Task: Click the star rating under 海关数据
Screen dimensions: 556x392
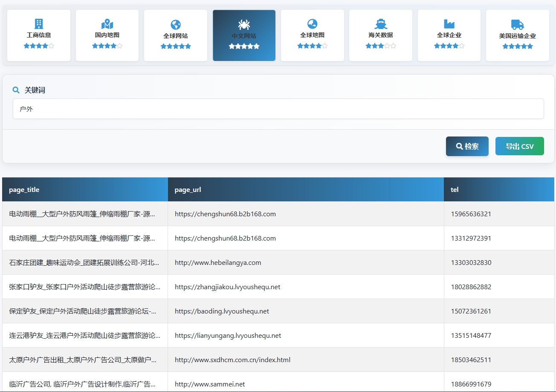Action: click(381, 46)
